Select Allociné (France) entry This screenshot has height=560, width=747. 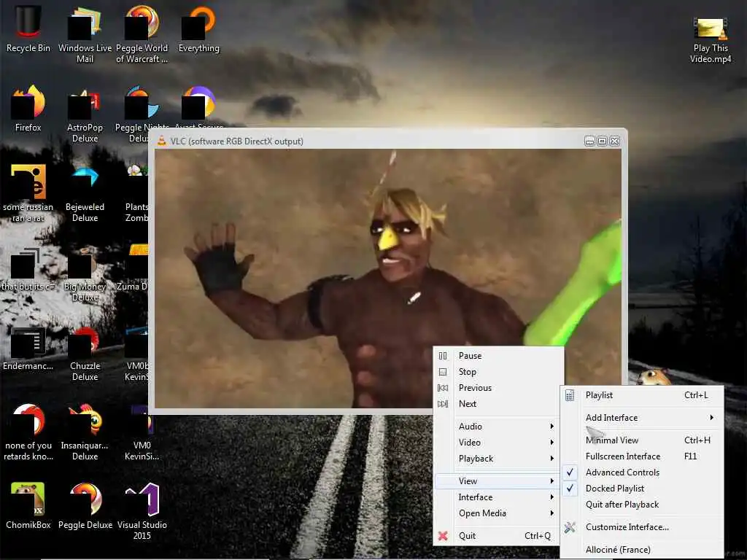(643, 550)
